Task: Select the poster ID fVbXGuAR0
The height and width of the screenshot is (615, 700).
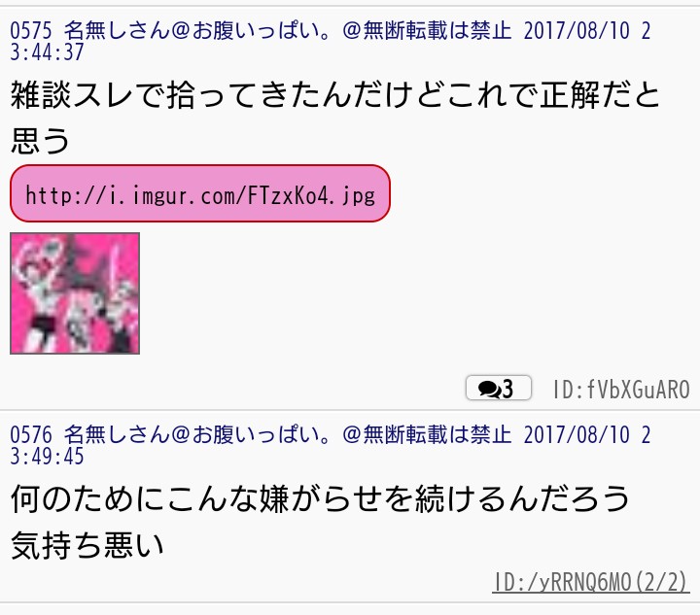Action: 622,390
